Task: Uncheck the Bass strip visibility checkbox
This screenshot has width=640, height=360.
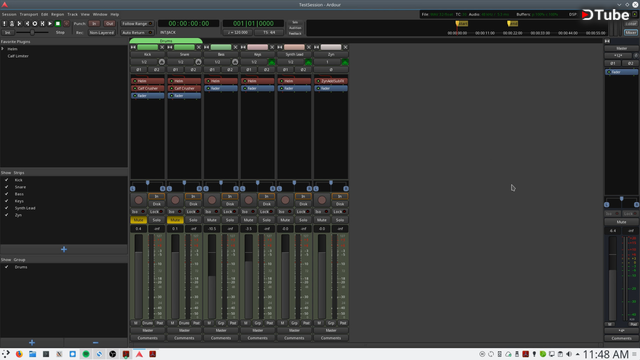Action: [7, 194]
